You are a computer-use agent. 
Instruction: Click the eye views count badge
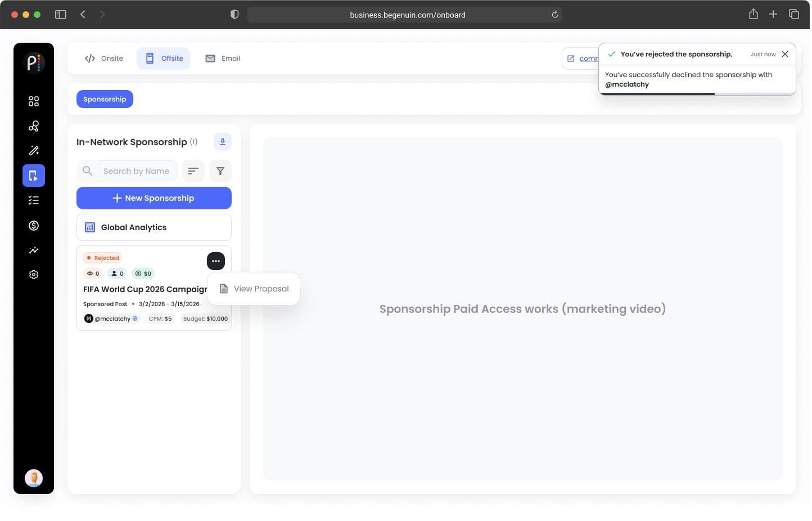(93, 273)
